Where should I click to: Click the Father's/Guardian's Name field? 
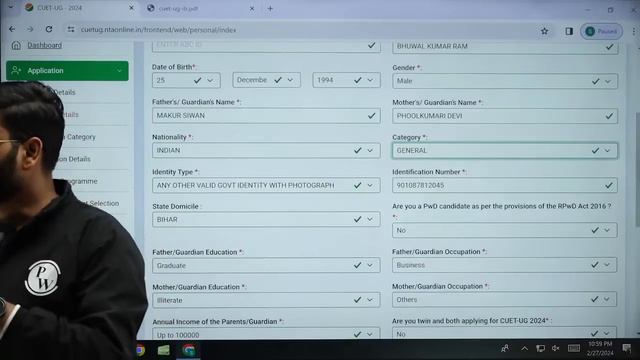coord(266,116)
